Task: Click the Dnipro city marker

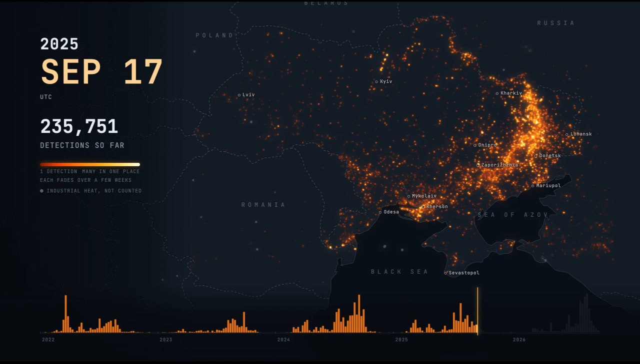Action: pos(475,145)
